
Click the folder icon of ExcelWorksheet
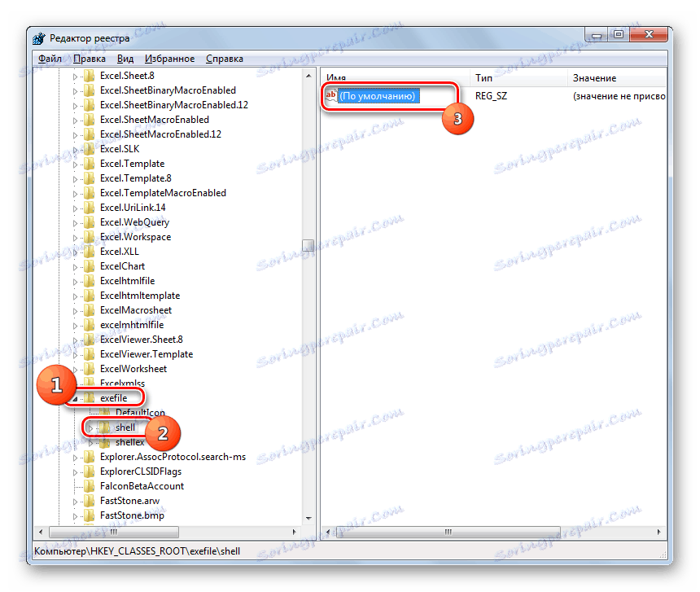click(90, 369)
